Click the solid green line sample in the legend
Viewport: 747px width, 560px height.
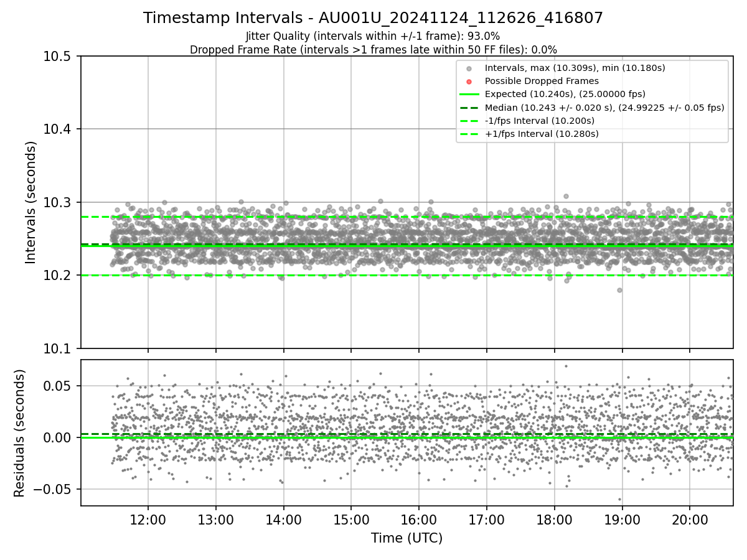pos(469,94)
